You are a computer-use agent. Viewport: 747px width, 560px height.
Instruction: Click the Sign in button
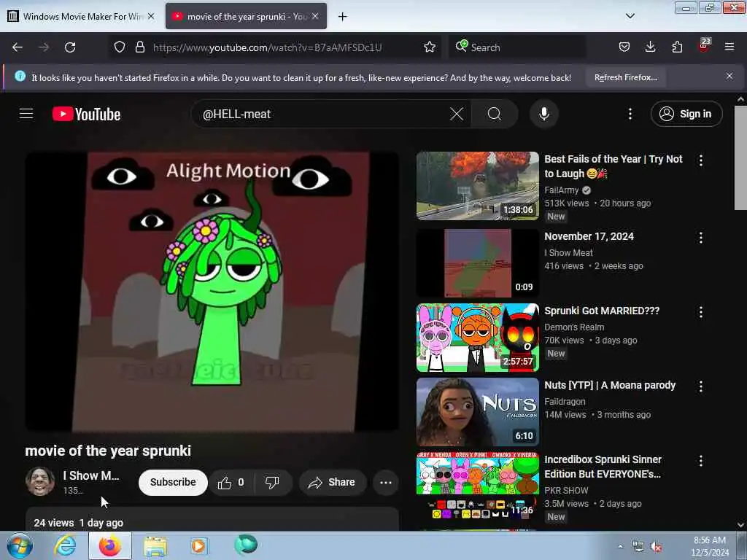coord(686,114)
